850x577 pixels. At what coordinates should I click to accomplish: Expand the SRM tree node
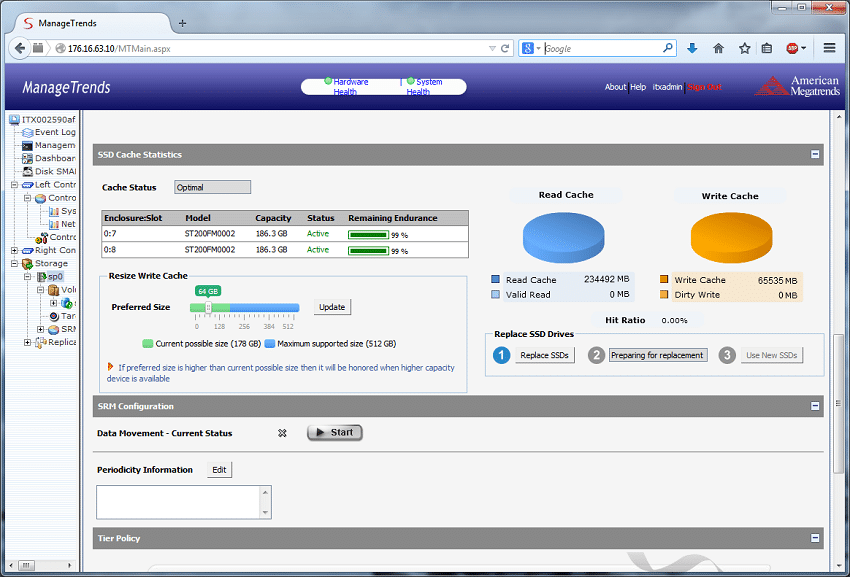click(41, 329)
